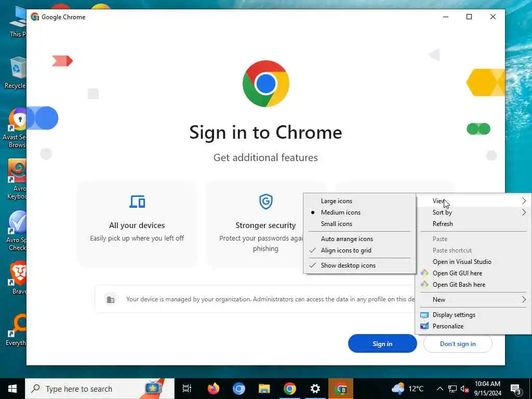The height and width of the screenshot is (399, 532).
Task: Choose Open Git GUI here
Action: [x=474, y=273]
